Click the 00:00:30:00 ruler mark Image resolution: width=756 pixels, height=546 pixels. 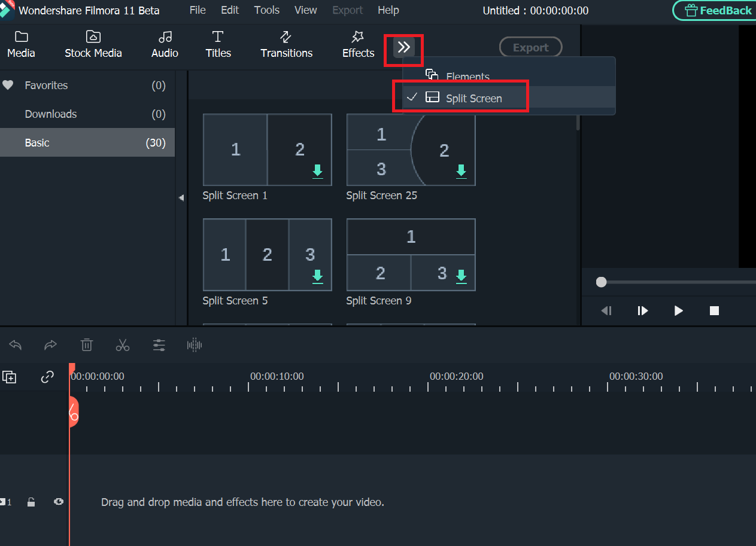[x=636, y=376]
